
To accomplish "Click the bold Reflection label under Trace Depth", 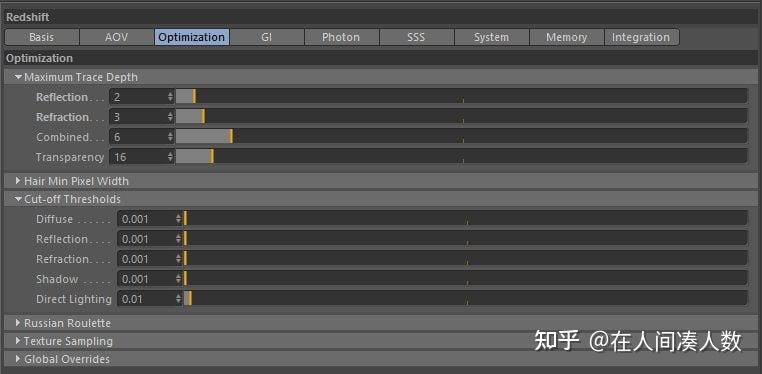I will click(62, 97).
